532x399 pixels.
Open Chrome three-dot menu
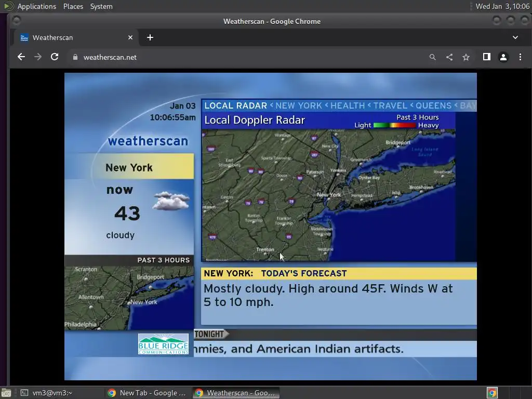(x=520, y=57)
